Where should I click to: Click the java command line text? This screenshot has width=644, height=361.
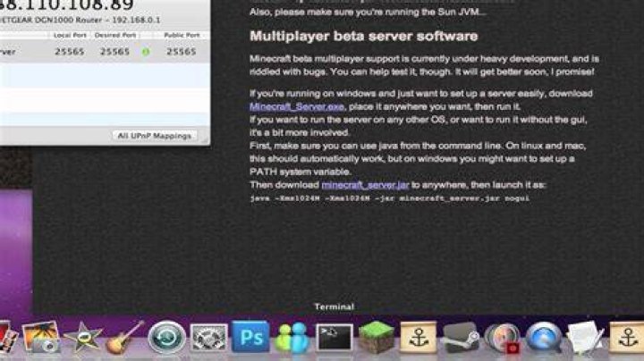point(389,198)
